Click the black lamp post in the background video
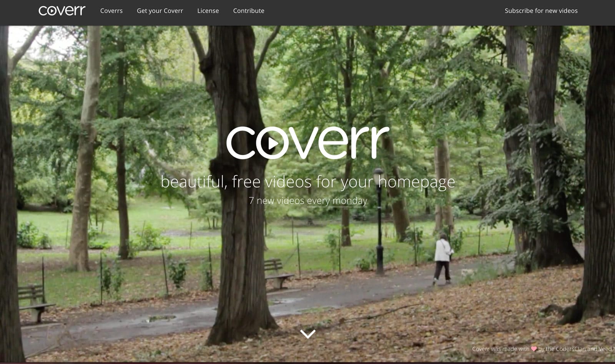This screenshot has width=615, height=364. 379,221
